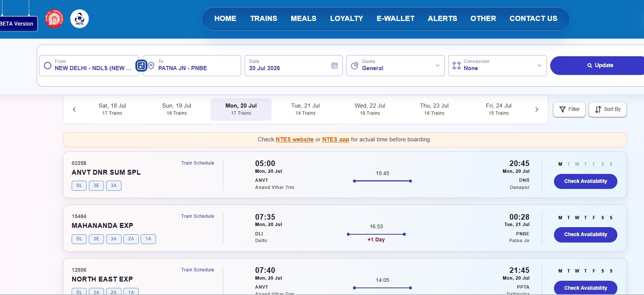Screen dimensions: 644x295
Task: Click the Concession icon
Action: click(456, 66)
